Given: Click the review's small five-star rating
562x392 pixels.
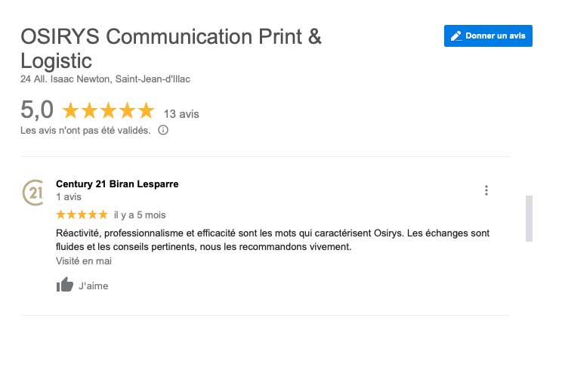Looking at the screenshot, I should point(82,215).
